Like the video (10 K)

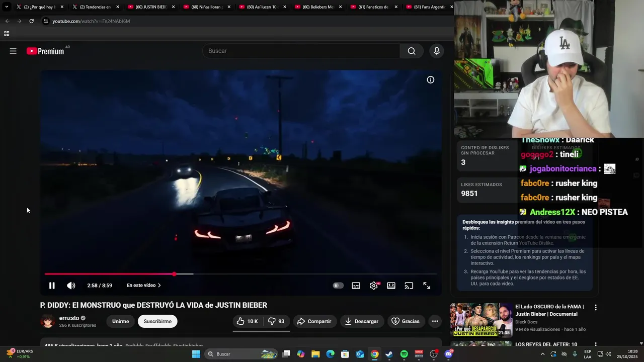point(247,321)
